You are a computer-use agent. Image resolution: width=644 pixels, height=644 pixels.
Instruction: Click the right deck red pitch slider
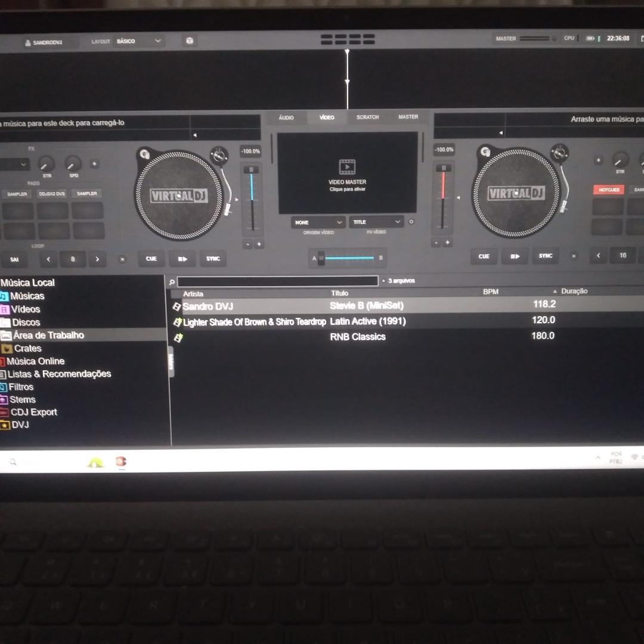[x=443, y=196]
